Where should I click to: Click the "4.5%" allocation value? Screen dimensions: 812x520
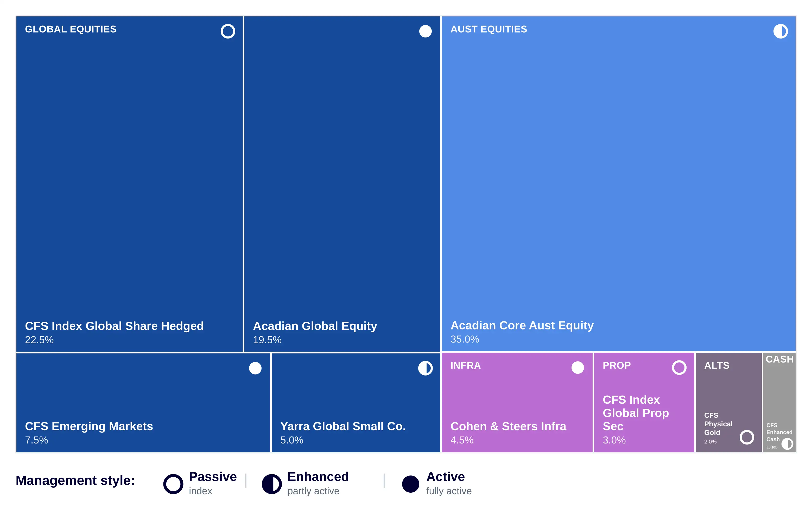click(462, 440)
